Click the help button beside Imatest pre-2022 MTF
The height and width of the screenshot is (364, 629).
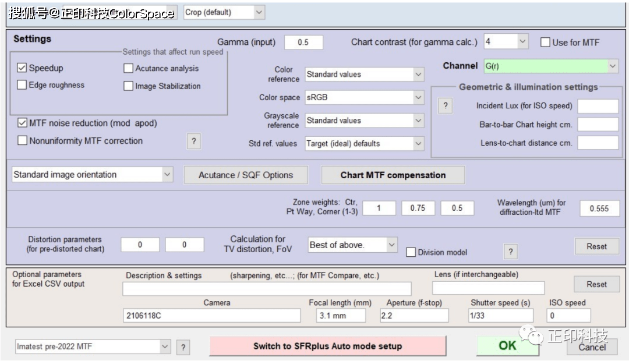[183, 347]
